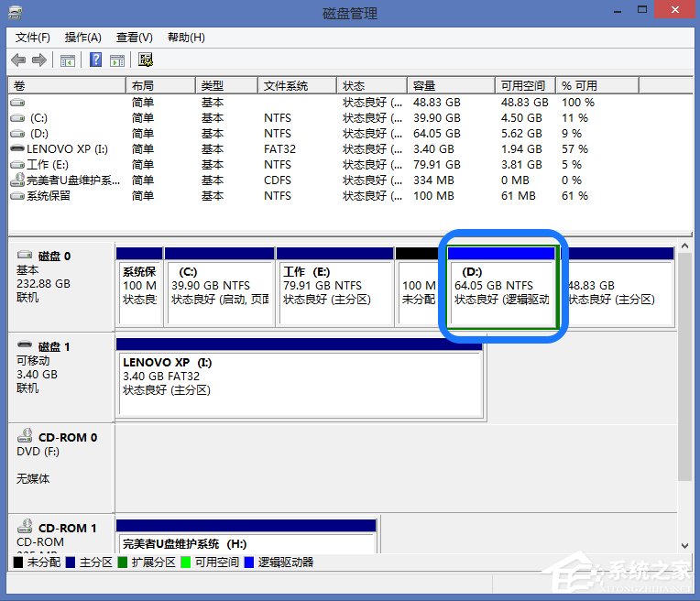
Task: Select the 工作 (E:) 79.91 GB partition block
Action: (334, 287)
